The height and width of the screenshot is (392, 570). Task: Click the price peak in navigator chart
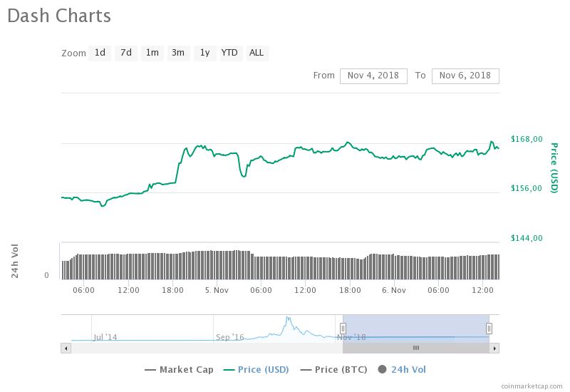coord(289,319)
